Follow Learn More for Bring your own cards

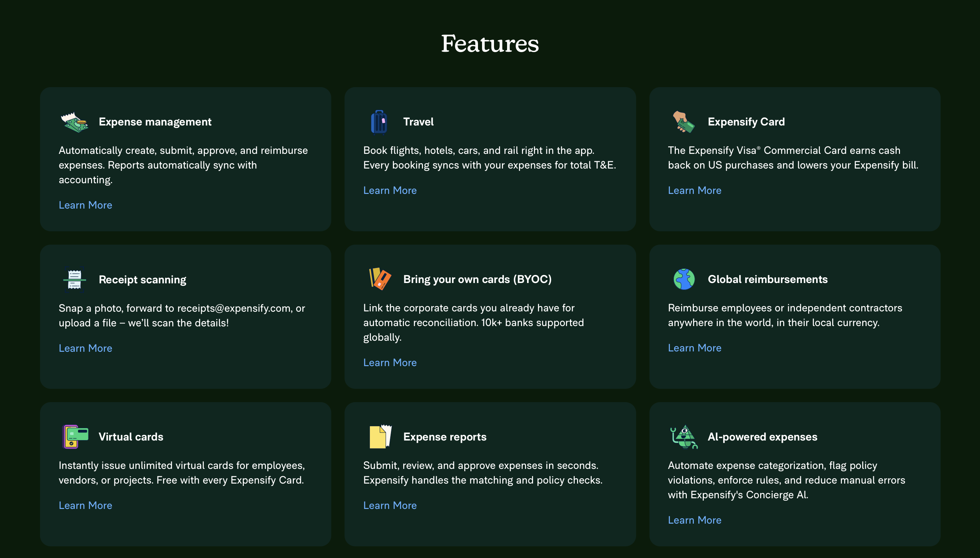point(390,362)
